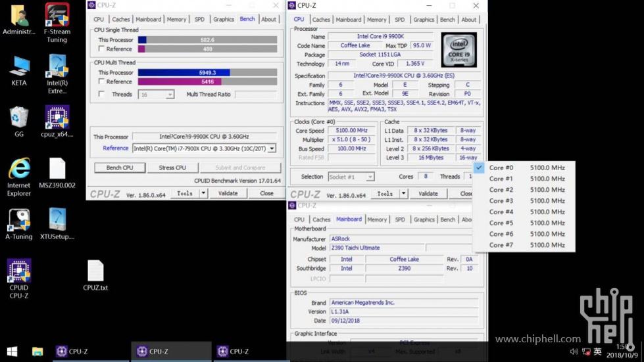This screenshot has height=362, width=644.
Task: Click Tools button in the CPU window
Action: pyautogui.click(x=385, y=194)
